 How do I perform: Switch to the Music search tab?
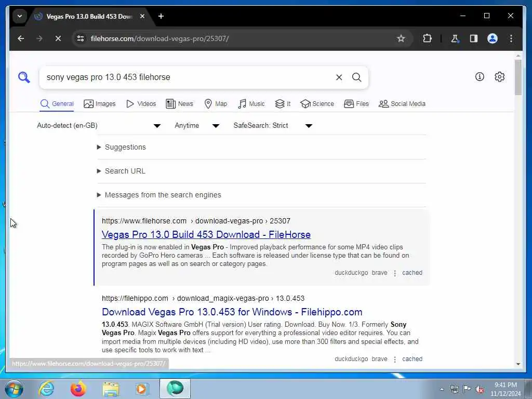click(x=251, y=104)
